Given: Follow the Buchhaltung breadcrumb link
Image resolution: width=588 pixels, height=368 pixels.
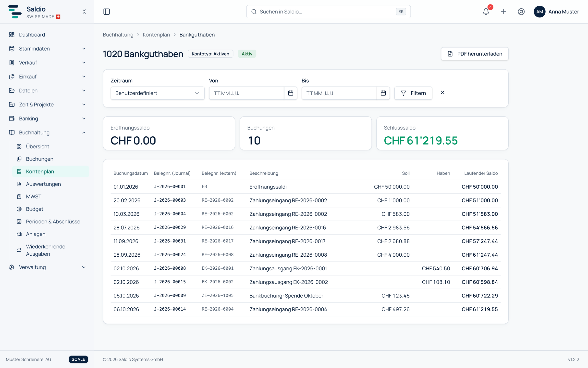Looking at the screenshot, I should (x=118, y=35).
